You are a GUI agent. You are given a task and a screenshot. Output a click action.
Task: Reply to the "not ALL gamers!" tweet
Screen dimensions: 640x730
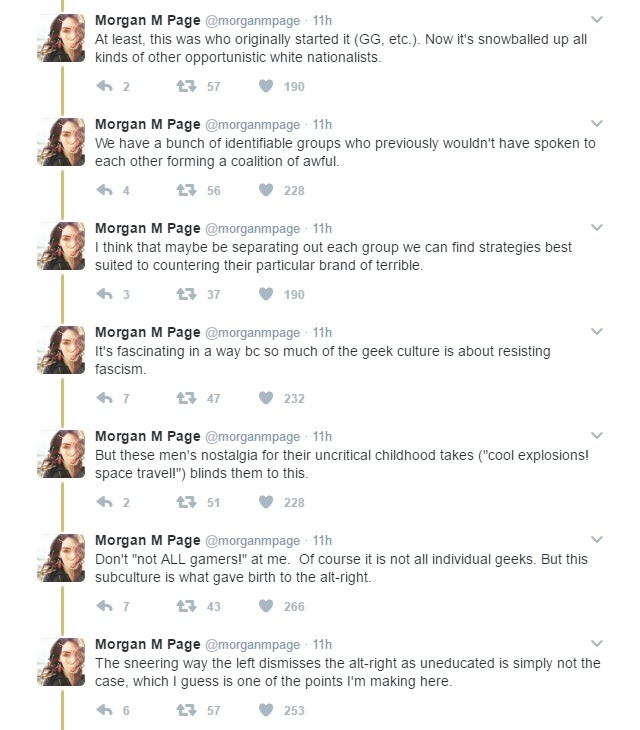pos(104,607)
